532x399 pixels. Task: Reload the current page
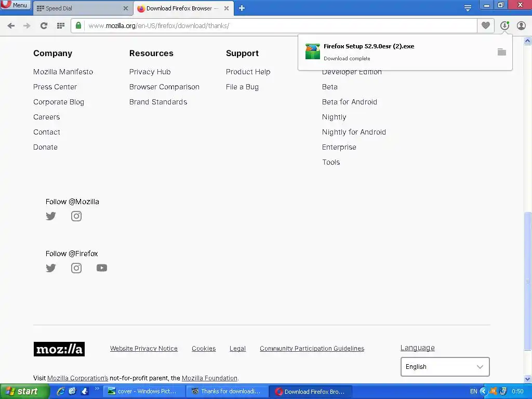pos(44,26)
